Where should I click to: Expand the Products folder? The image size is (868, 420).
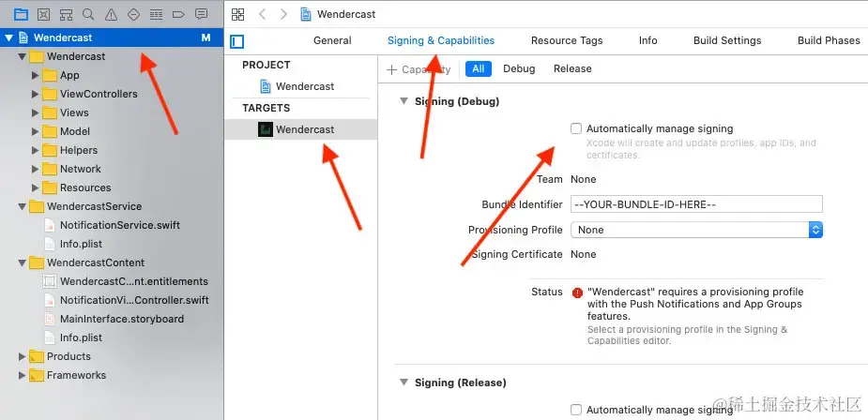tap(23, 356)
